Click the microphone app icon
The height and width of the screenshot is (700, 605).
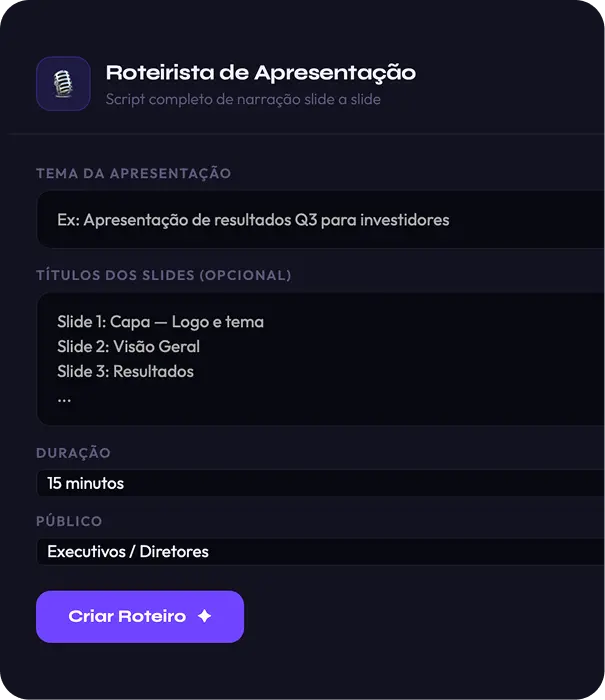(x=63, y=83)
